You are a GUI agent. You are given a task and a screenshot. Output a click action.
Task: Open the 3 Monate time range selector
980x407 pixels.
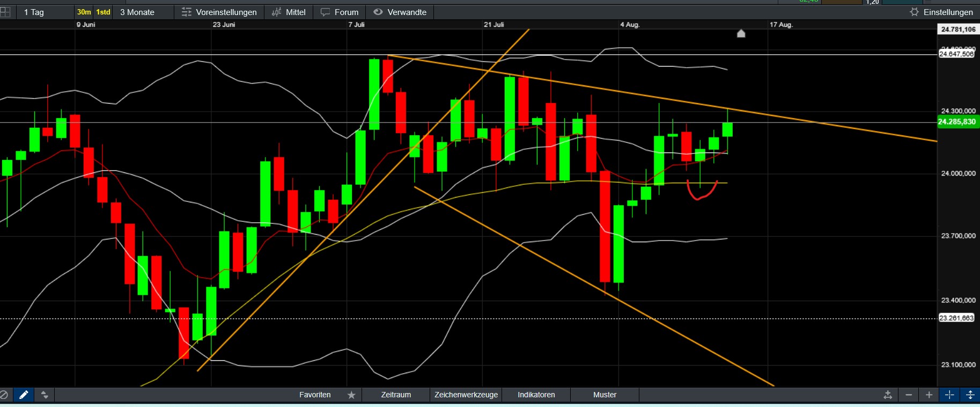pos(137,12)
